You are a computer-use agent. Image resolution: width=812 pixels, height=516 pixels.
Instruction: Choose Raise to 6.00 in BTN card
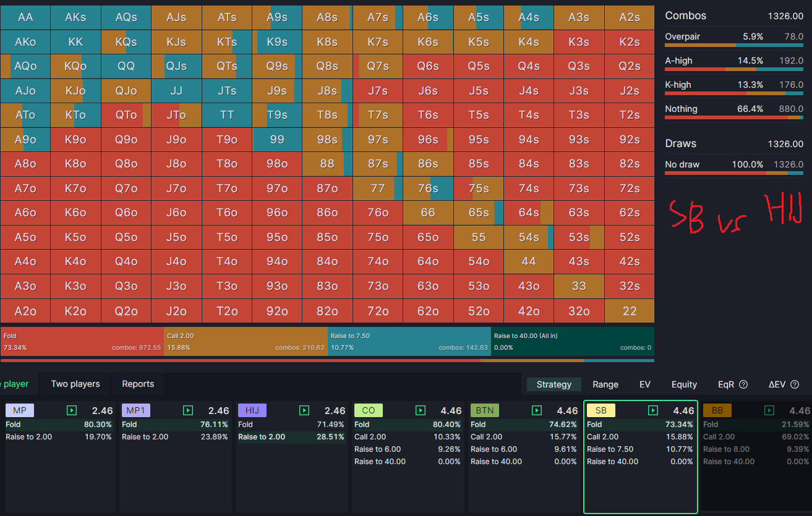pyautogui.click(x=524, y=449)
